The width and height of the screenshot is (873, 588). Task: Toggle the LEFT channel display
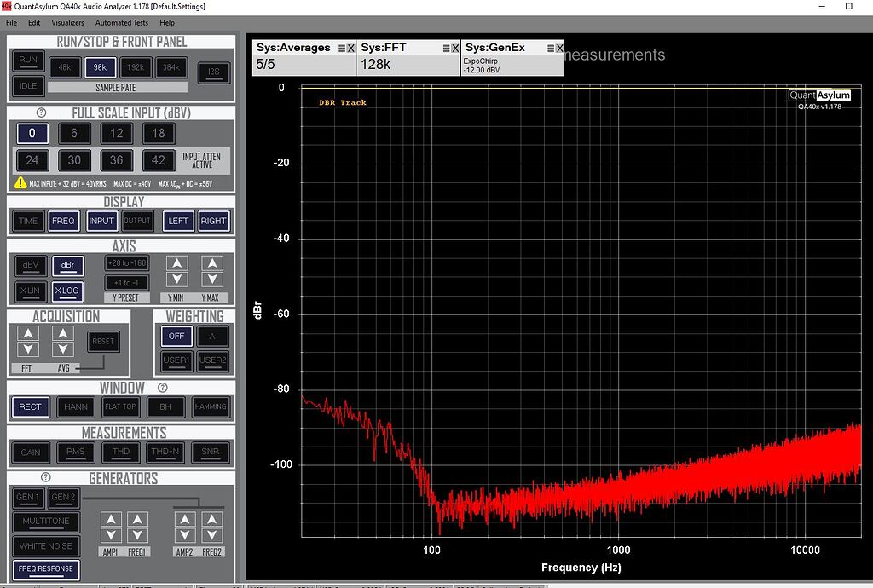pos(178,221)
